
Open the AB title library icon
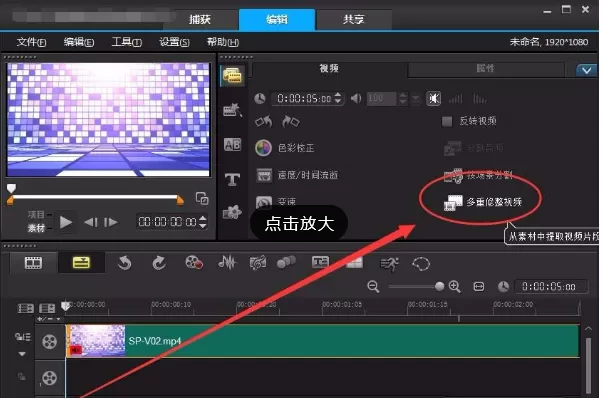233,145
